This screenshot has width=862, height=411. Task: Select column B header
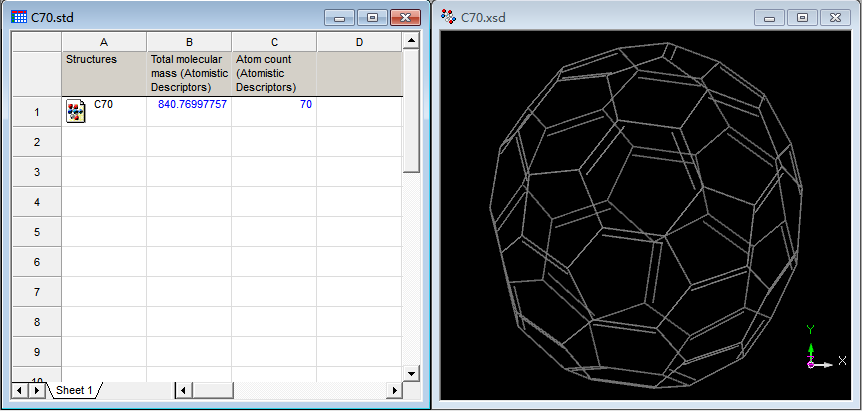point(189,42)
